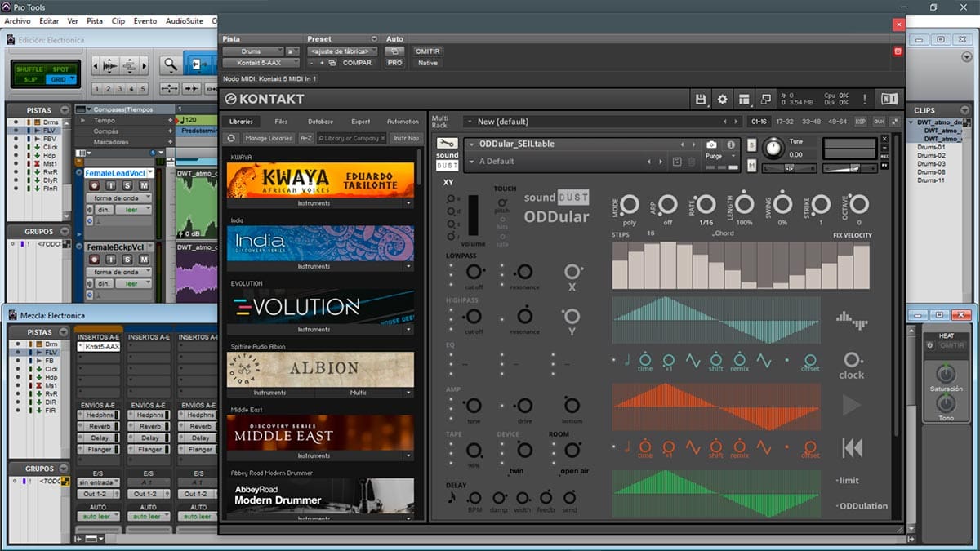980x551 pixels.
Task: Click the X axis assign knob
Action: (x=572, y=272)
